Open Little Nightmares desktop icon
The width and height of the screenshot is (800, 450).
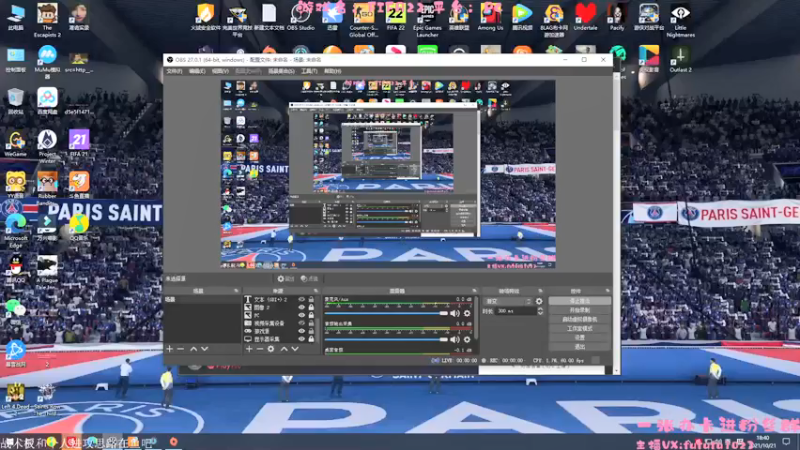tap(680, 20)
